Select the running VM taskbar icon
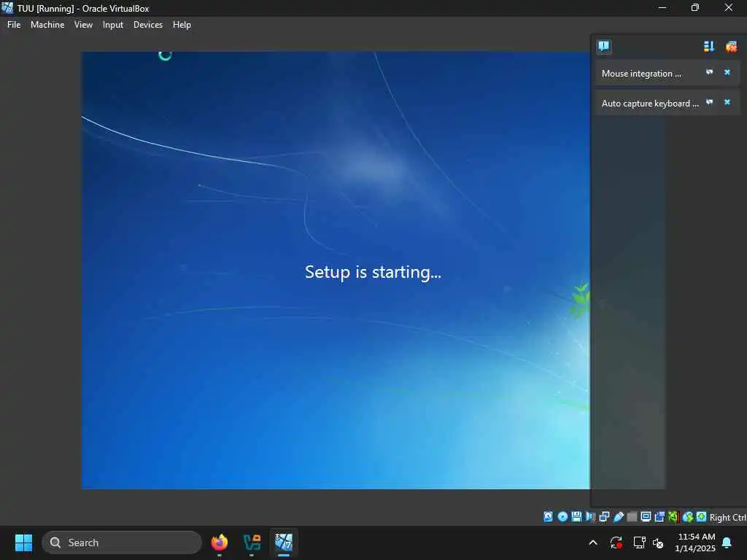 [284, 542]
